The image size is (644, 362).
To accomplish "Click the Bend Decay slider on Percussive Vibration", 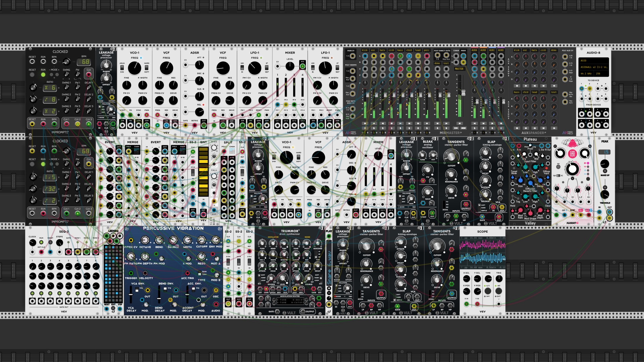I will [x=159, y=299].
